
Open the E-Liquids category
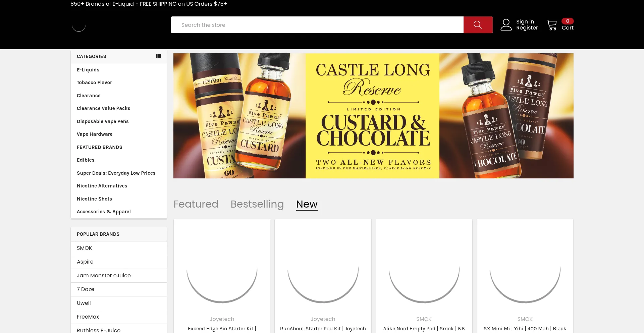coord(88,70)
